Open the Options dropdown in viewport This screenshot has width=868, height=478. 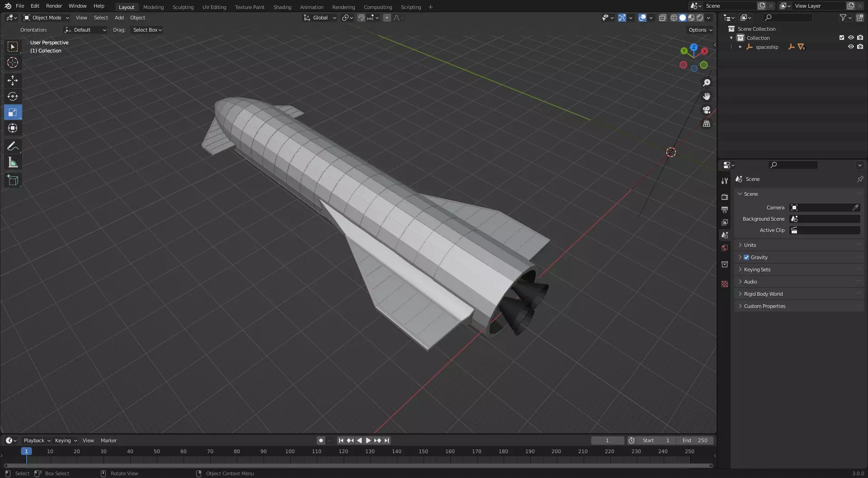coord(700,30)
